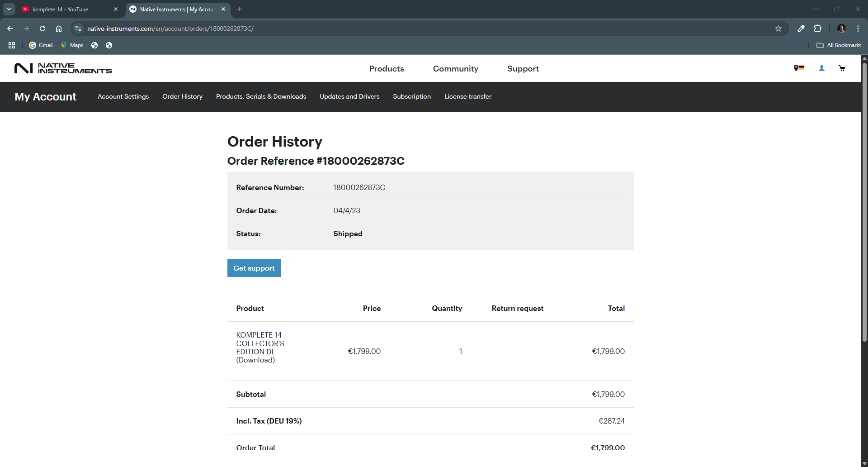Open the eyedropper extension icon

point(801,29)
